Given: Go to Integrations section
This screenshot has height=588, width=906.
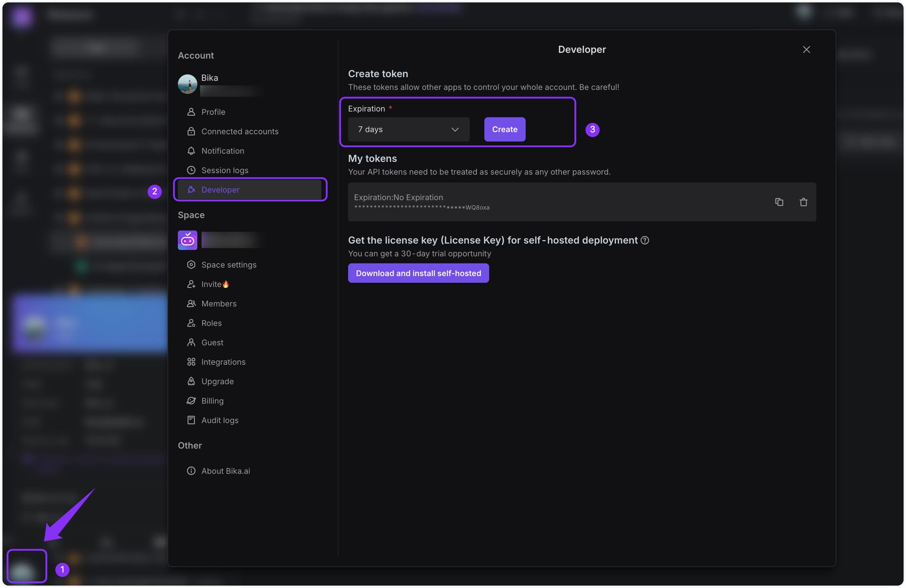Looking at the screenshot, I should (223, 362).
